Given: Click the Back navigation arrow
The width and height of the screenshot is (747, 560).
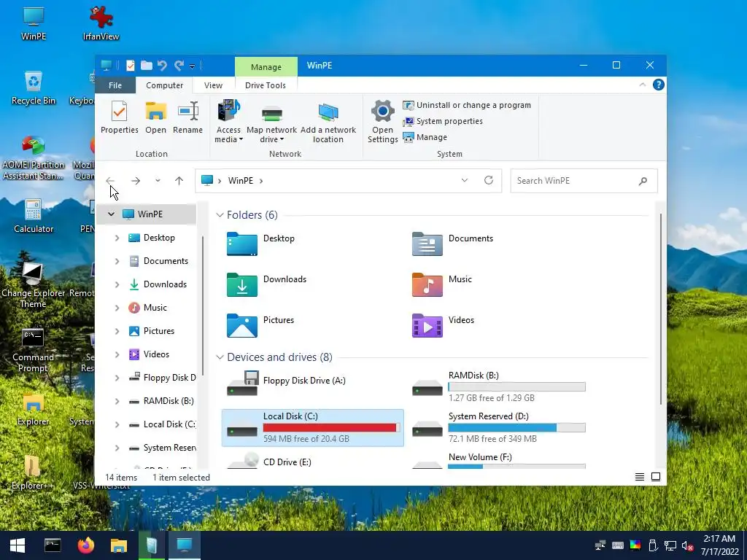Looking at the screenshot, I should (110, 181).
